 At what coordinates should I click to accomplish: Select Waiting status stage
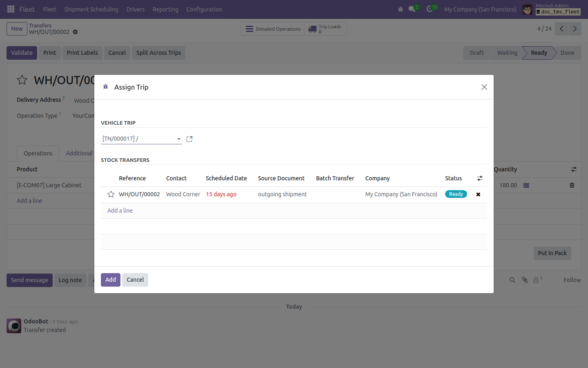[x=507, y=53]
